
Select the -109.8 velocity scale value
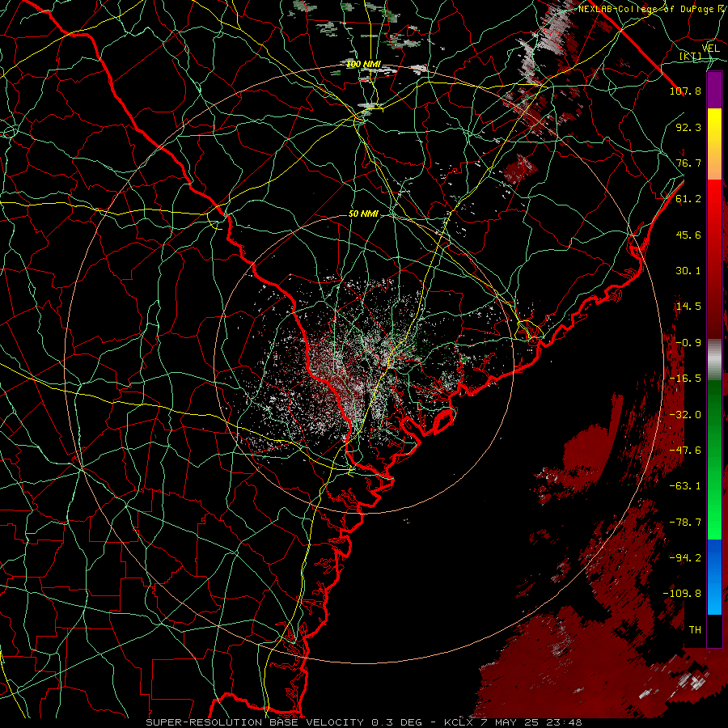[682, 594]
